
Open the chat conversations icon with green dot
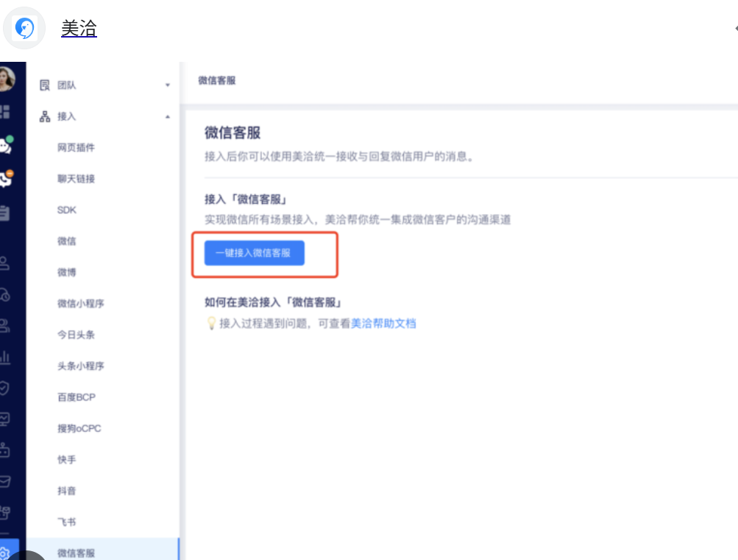pyautogui.click(x=6, y=145)
